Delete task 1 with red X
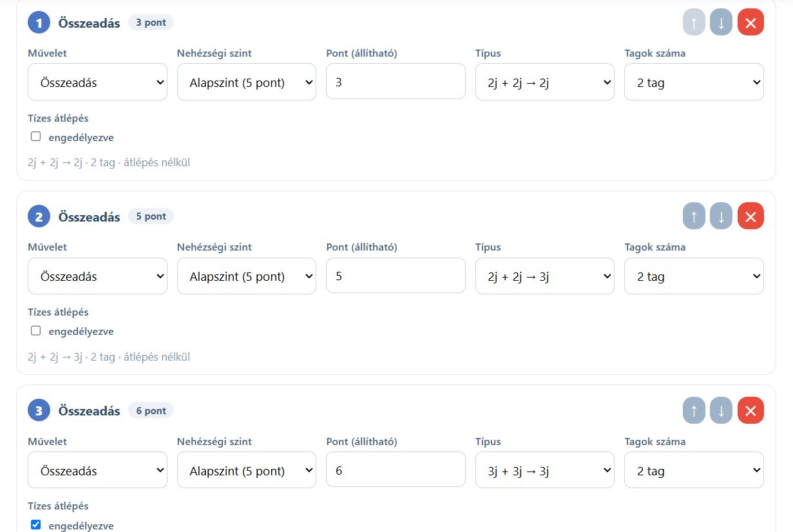This screenshot has height=532, width=793. [750, 23]
